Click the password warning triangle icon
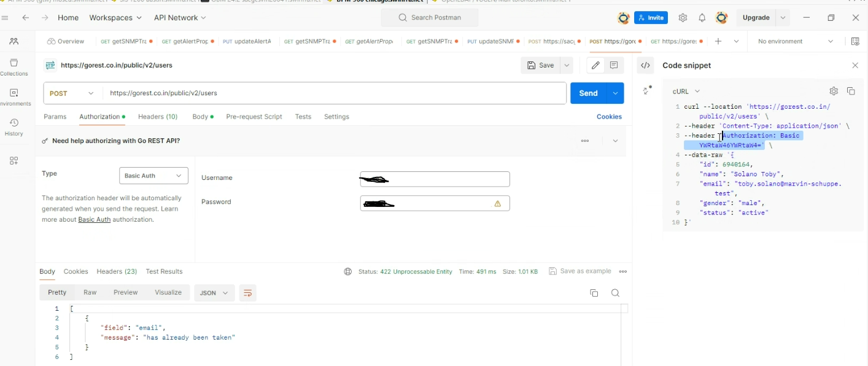 coord(498,203)
